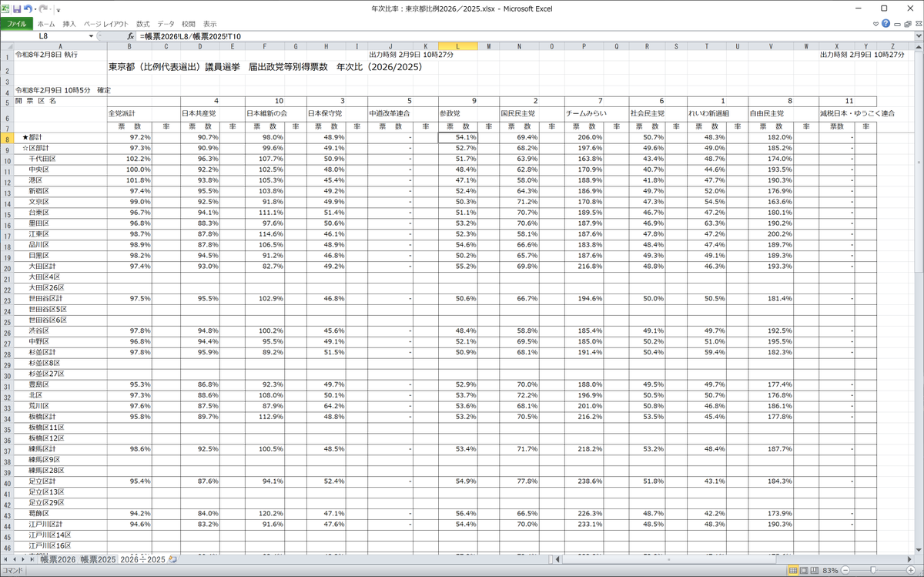The height and width of the screenshot is (577, 924).
Task: Click the ribbon expand heart-shaped chevron
Action: [875, 24]
